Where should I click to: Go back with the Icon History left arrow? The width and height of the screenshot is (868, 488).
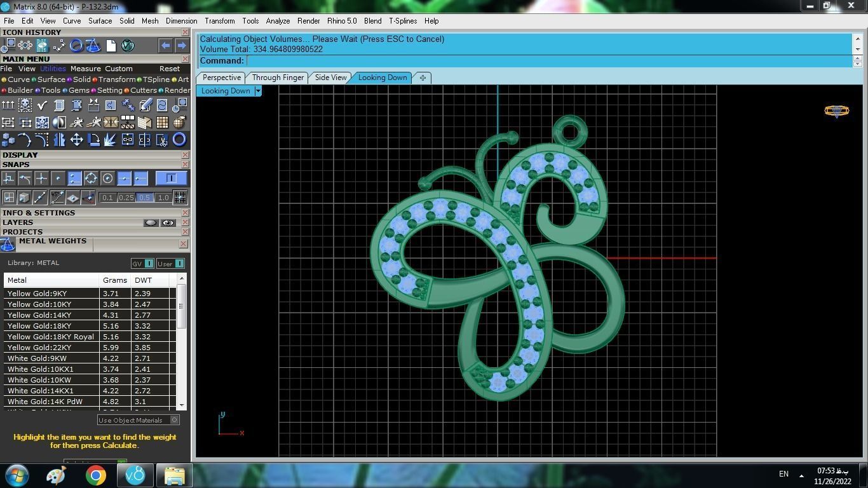(x=165, y=45)
